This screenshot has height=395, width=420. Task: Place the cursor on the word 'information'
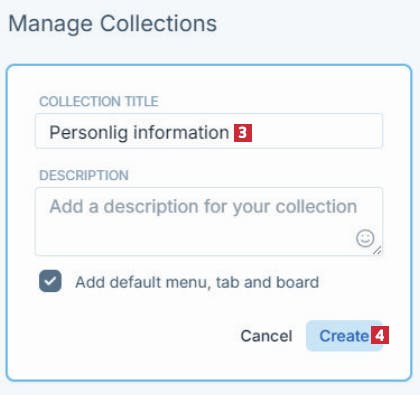pyautogui.click(x=181, y=132)
